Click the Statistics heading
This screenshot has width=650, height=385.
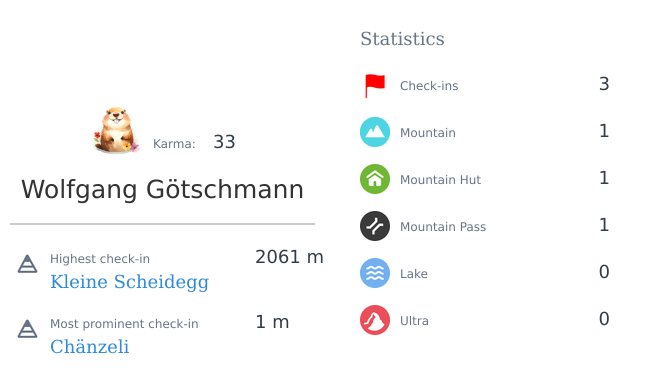click(402, 39)
